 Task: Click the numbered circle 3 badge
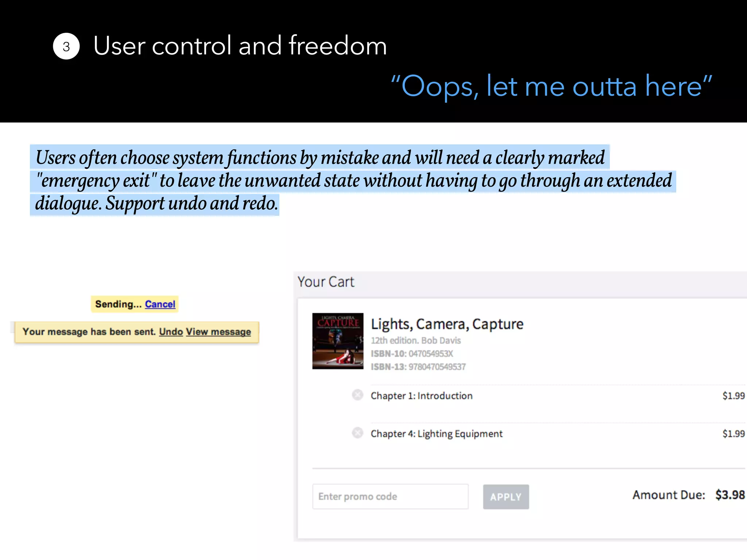click(66, 46)
